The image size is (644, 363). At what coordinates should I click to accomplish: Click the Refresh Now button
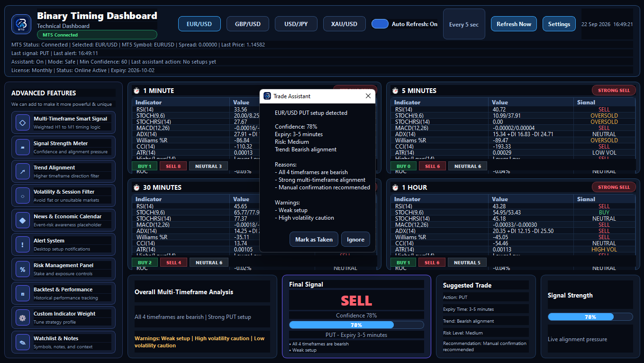(514, 24)
